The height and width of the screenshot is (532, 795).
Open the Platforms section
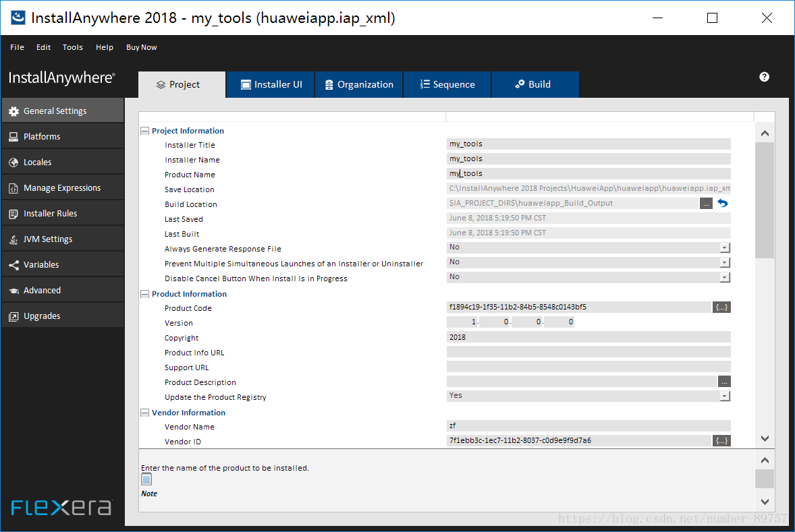[x=62, y=136]
